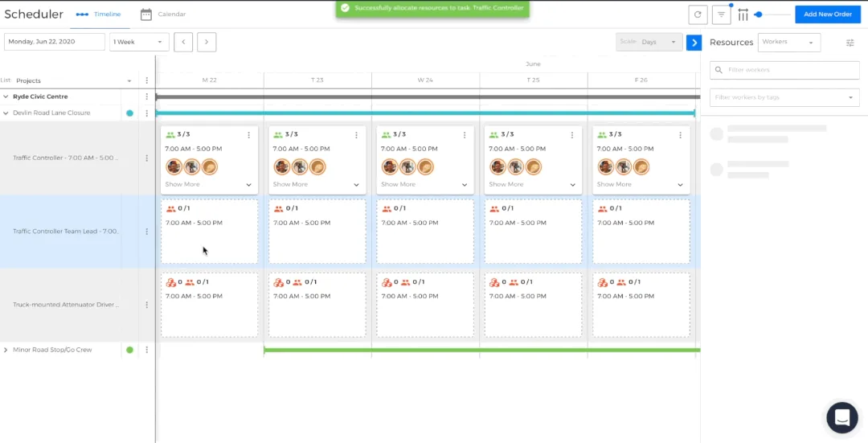Click Truck-mounted Attenuator Driver row label
This screenshot has height=443, width=868.
(66, 305)
